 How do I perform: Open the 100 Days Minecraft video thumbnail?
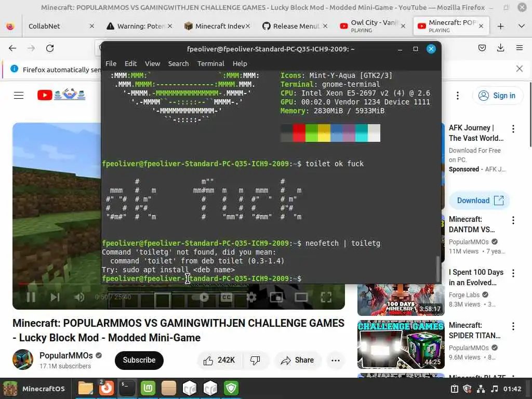[x=401, y=300]
